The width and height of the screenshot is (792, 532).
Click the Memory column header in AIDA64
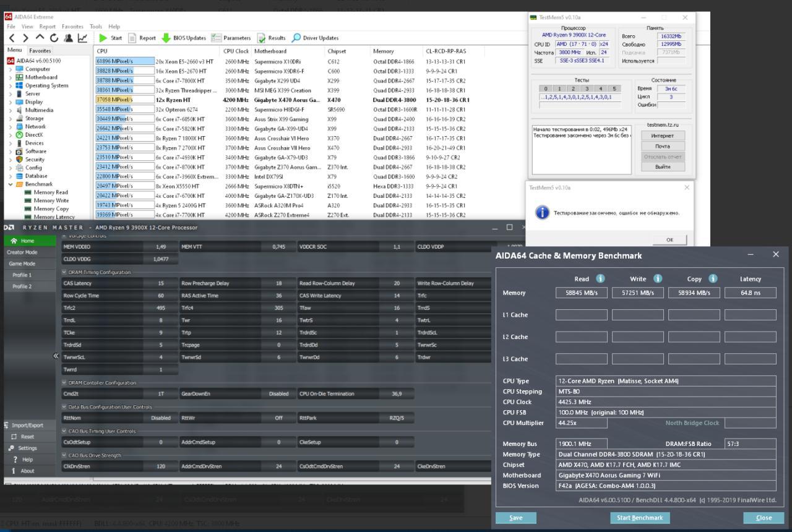click(384, 51)
